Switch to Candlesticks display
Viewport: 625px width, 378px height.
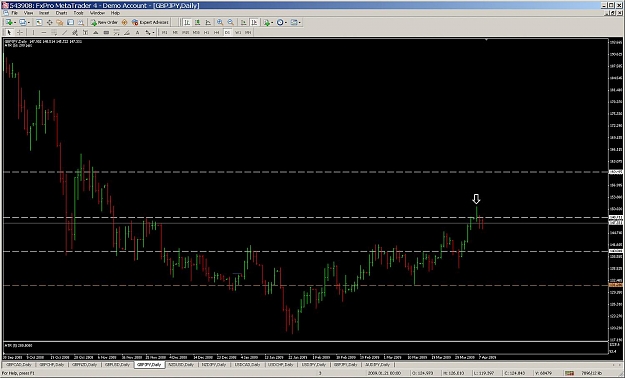[197, 22]
